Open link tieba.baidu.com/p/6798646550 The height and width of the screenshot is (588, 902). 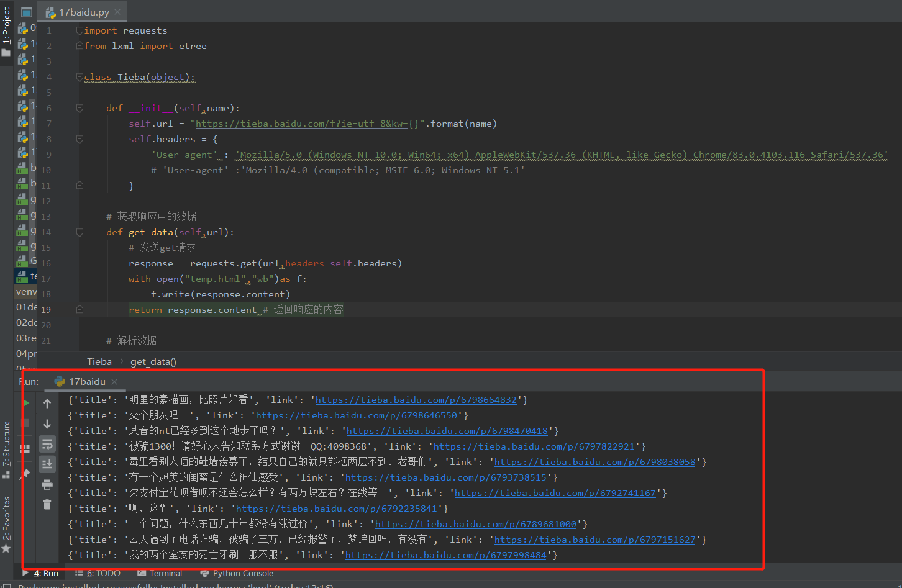[357, 415]
